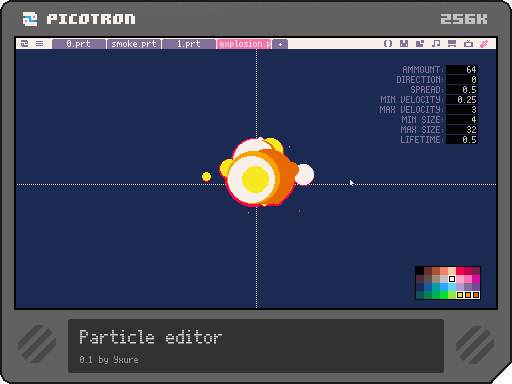The width and height of the screenshot is (512, 384).
Task: Pick the sky blue palette swatch
Action: [x=444, y=287]
